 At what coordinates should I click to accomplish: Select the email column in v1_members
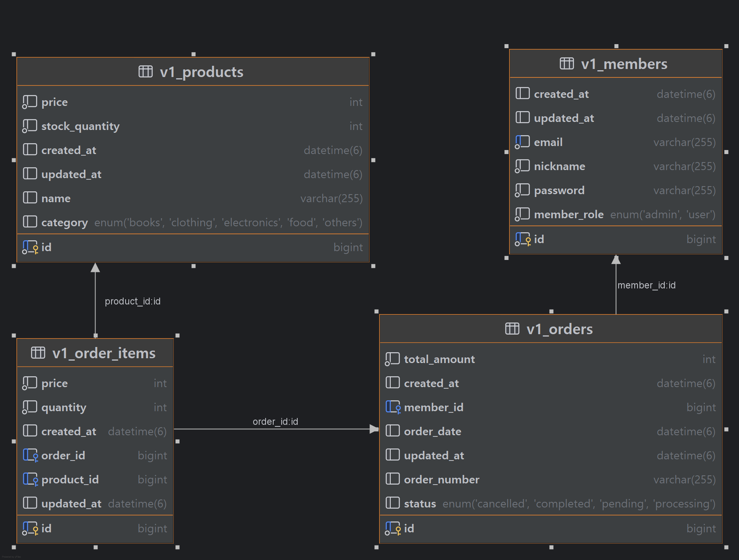tap(616, 142)
